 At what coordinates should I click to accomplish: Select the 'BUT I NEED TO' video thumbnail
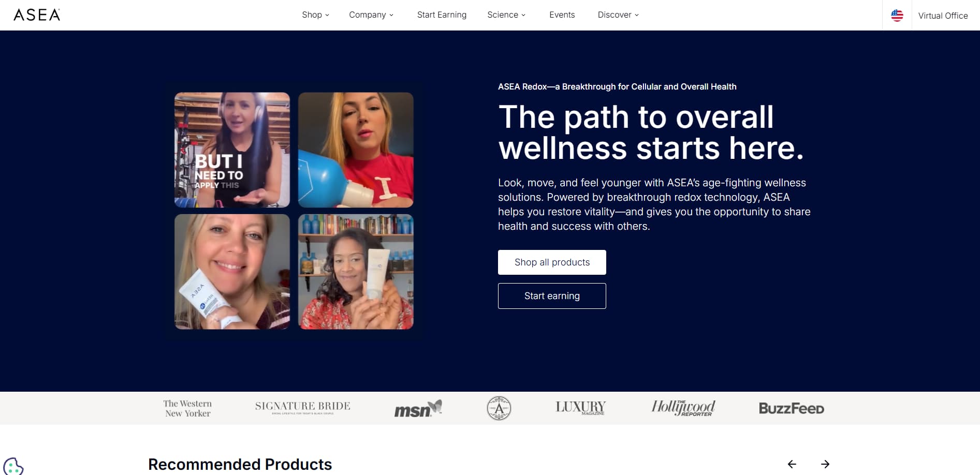pos(232,150)
